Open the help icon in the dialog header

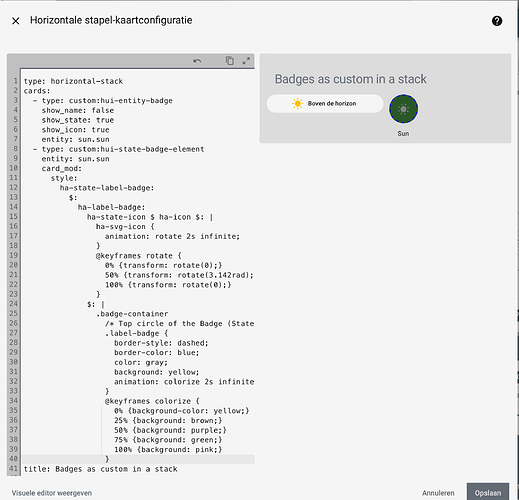pyautogui.click(x=497, y=21)
